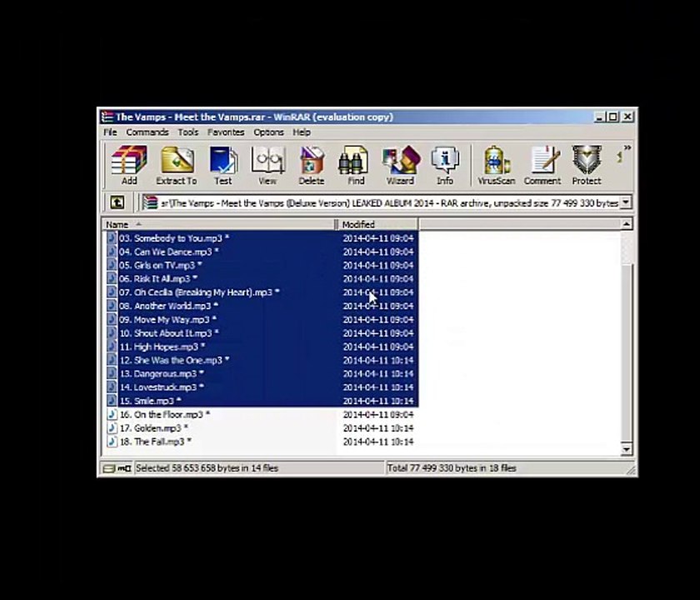Select 18. The Fall.mp3
Image resolution: width=700 pixels, height=600 pixels.
(262, 442)
